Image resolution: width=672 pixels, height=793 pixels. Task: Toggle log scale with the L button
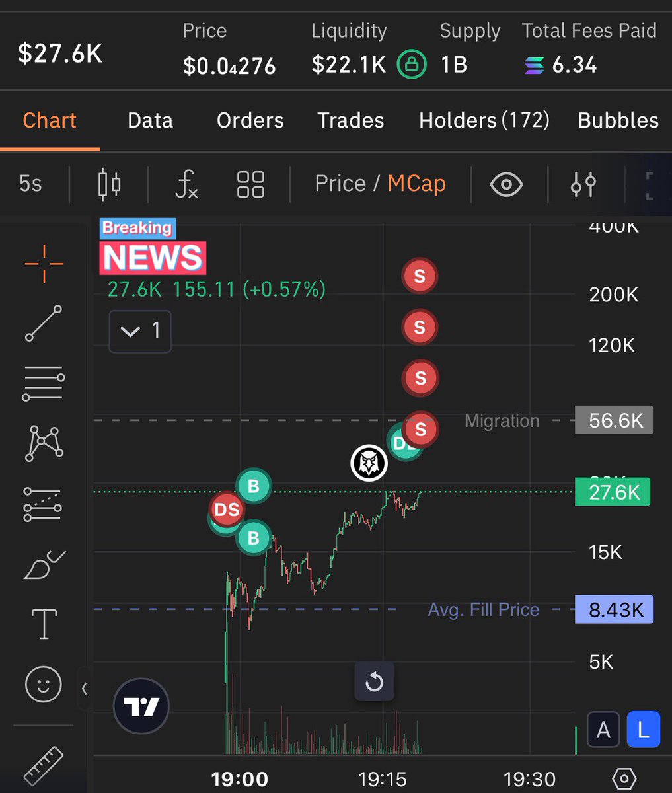[643, 730]
